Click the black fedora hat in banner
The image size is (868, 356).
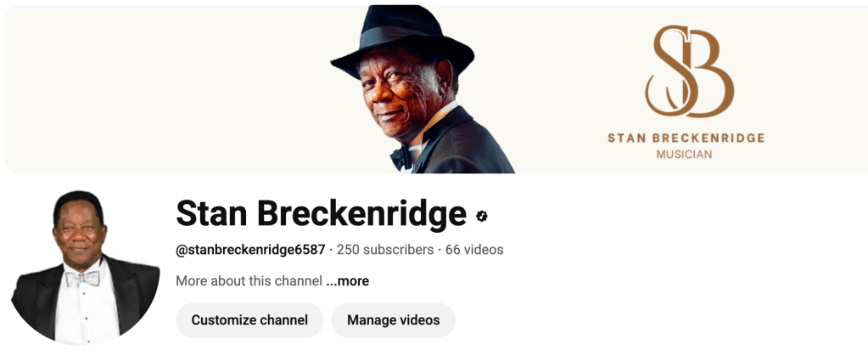coord(402,41)
